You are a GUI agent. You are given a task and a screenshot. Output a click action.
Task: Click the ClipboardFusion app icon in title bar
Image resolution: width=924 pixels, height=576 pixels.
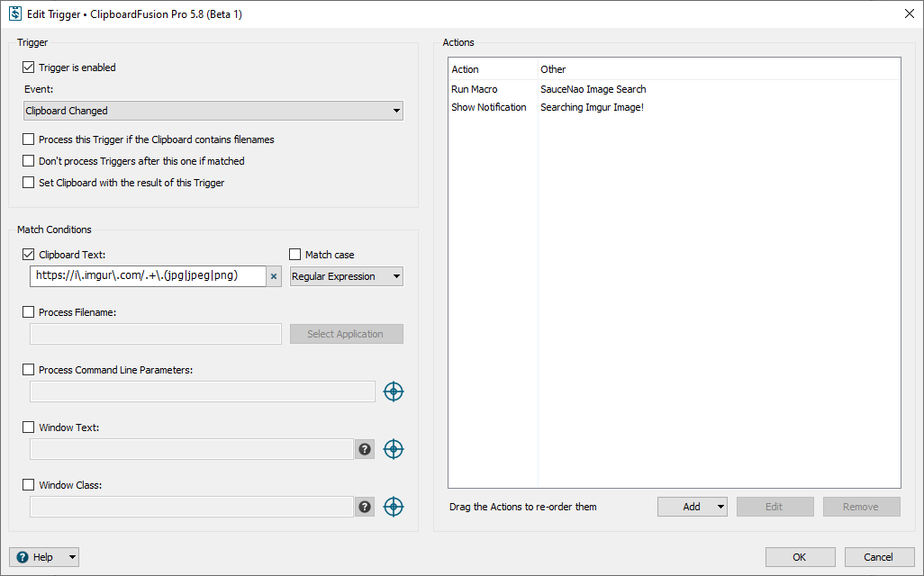click(x=15, y=13)
